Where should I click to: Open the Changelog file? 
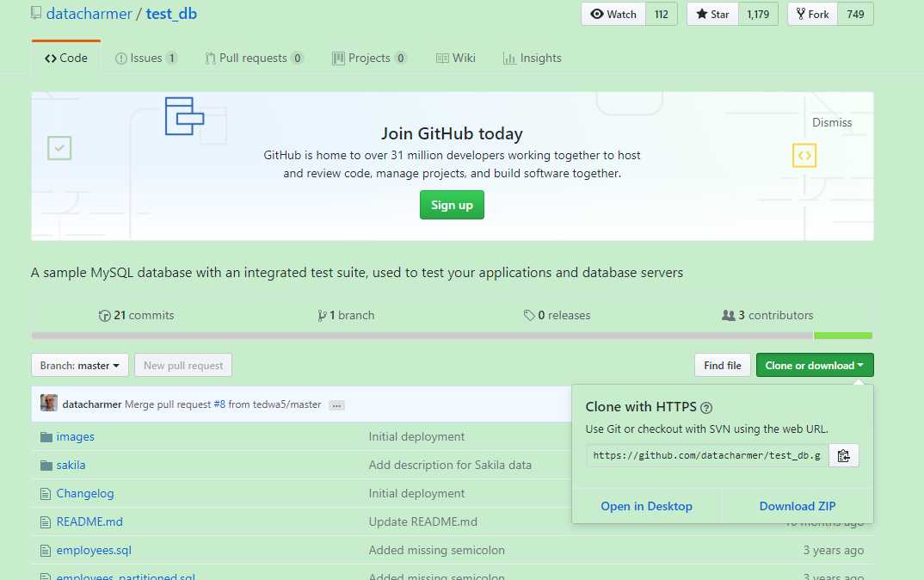click(x=85, y=493)
